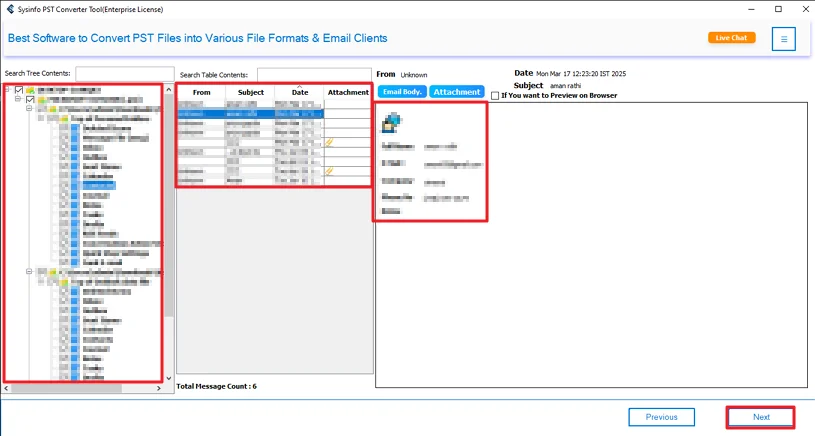Click the date 'Mon Mar 17 12:23:20 IST 2025'

point(581,74)
